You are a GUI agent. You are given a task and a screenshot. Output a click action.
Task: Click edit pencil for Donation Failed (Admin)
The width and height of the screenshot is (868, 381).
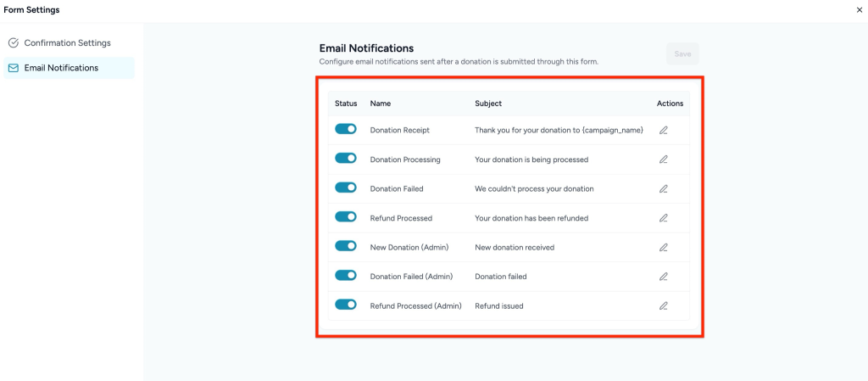click(663, 277)
